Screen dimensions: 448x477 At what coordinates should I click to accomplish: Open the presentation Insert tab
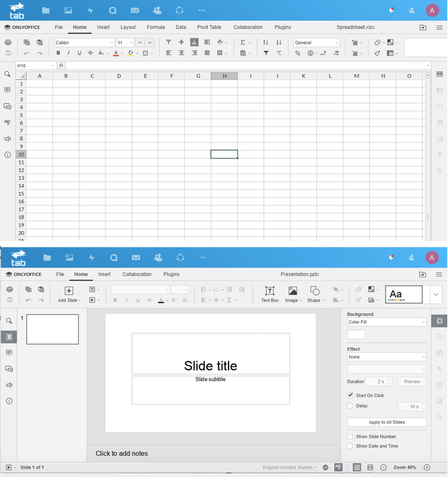[104, 275]
